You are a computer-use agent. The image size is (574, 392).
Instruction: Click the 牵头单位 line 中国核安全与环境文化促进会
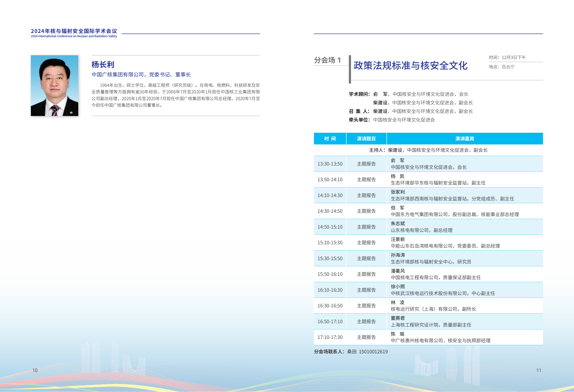click(392, 120)
